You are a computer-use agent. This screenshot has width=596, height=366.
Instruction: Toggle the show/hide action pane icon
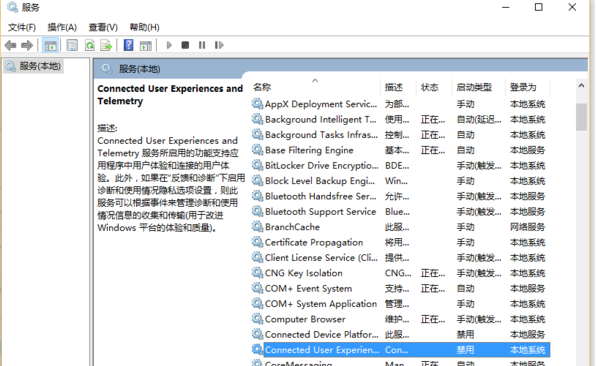146,46
